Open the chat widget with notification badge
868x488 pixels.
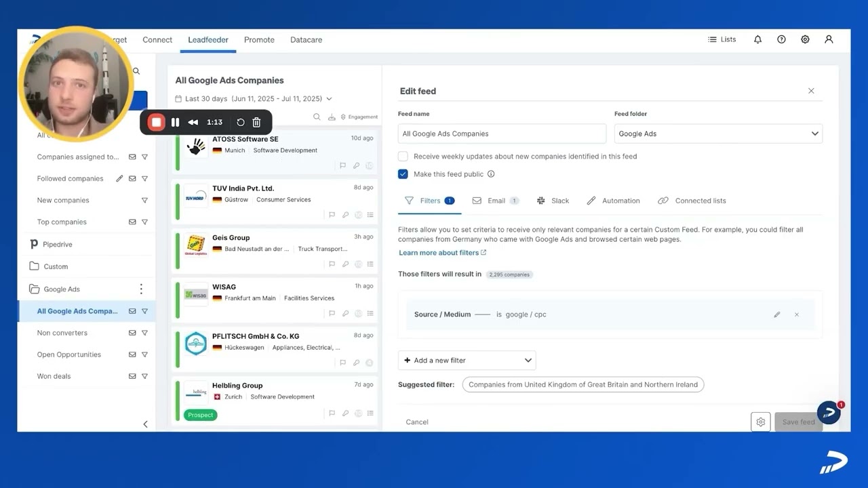click(x=829, y=412)
